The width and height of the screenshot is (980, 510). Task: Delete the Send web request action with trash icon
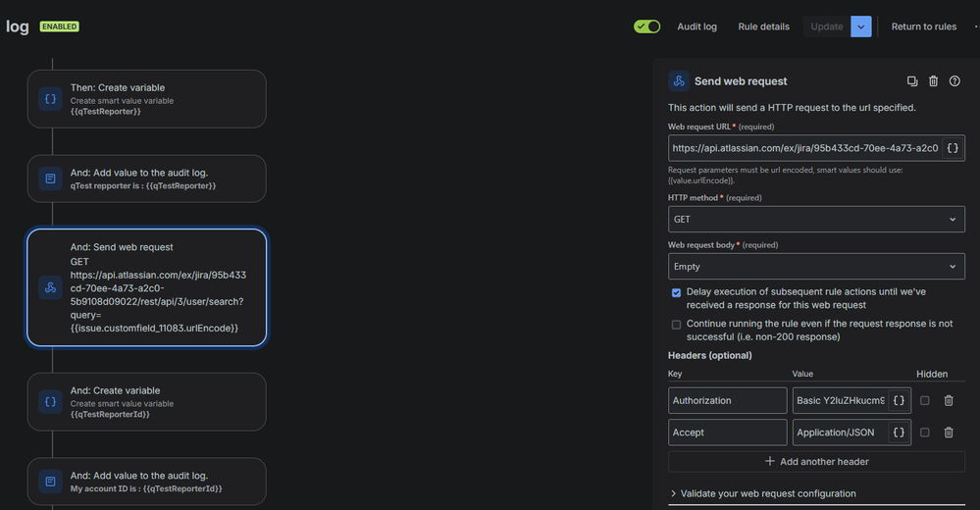click(x=933, y=81)
